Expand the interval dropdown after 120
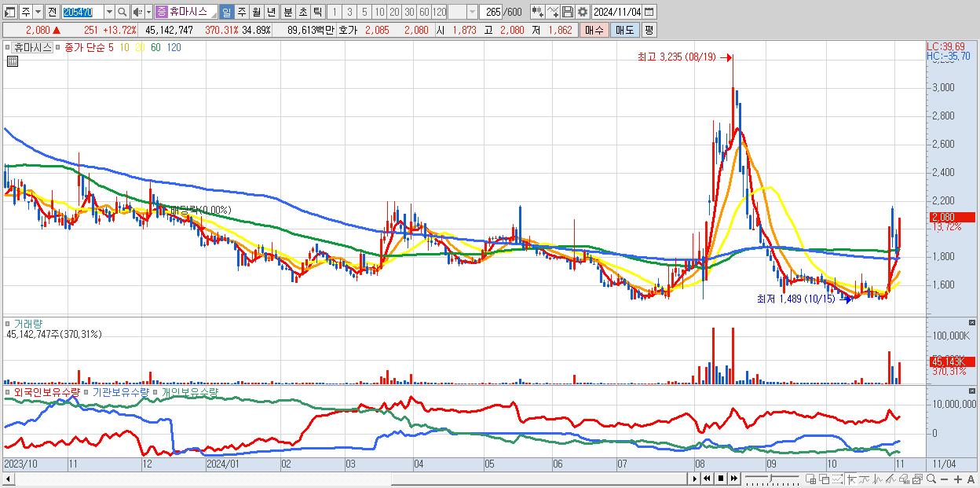The image size is (980, 488). 471,12
